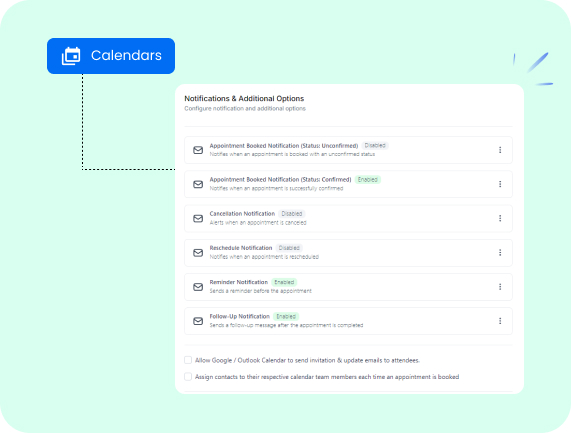Click the Calendars button
Viewport: 571px width, 433px height.
point(111,56)
